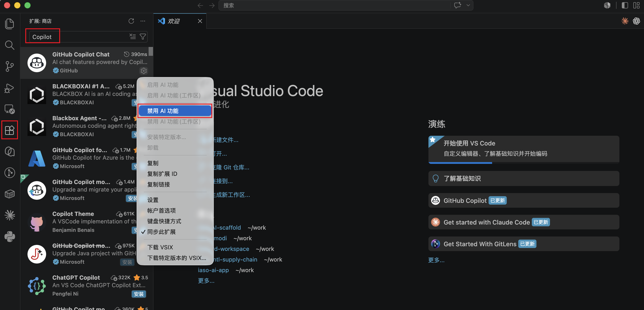
Task: Open extensions view more actions menu
Action: coord(143,21)
